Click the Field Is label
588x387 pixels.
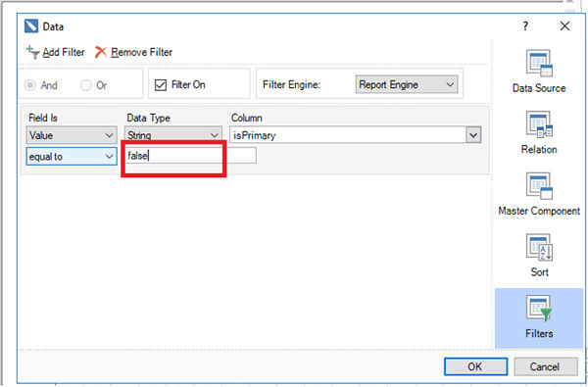[x=43, y=118]
